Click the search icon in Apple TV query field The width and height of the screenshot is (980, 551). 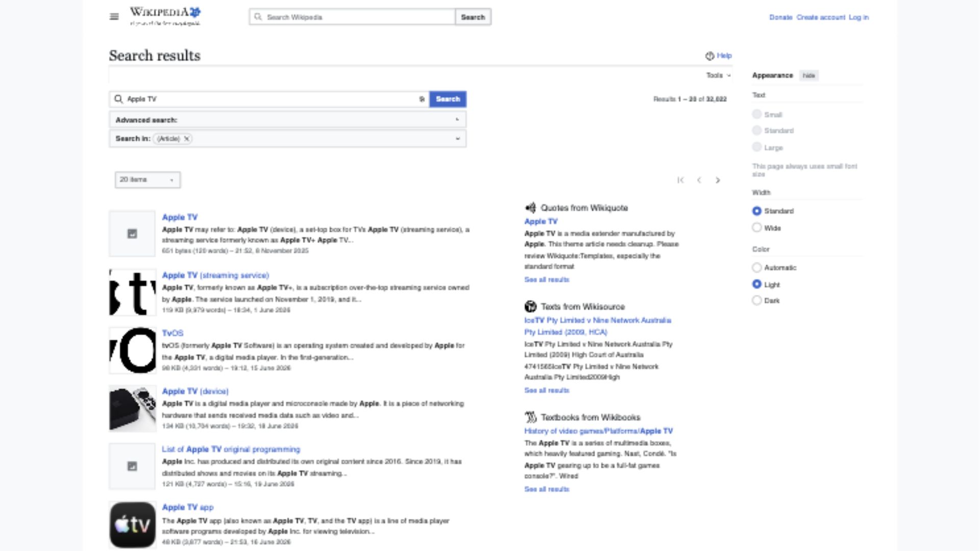(118, 99)
